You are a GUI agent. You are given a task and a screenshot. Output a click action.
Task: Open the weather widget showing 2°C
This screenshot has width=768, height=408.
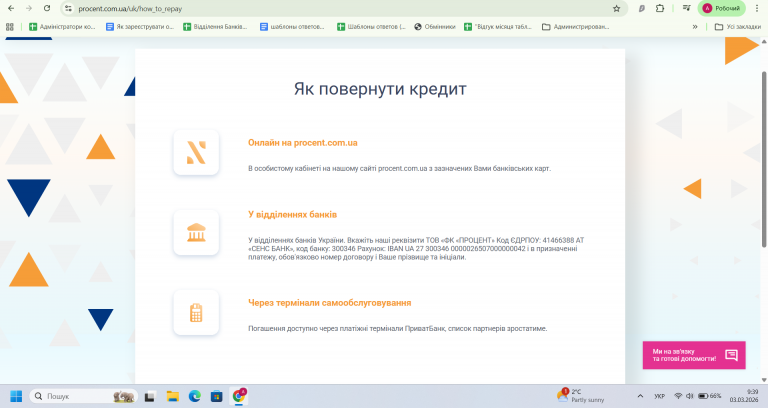[x=580, y=396]
